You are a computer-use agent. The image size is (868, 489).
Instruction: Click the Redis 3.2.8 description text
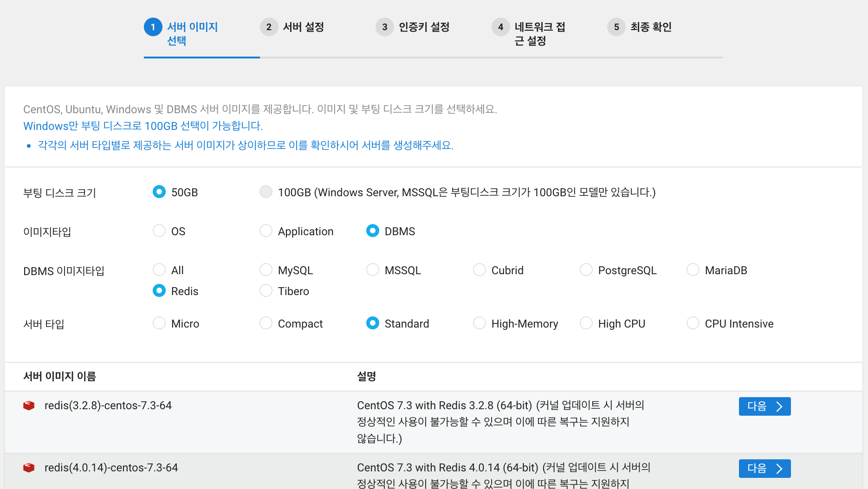tap(501, 422)
